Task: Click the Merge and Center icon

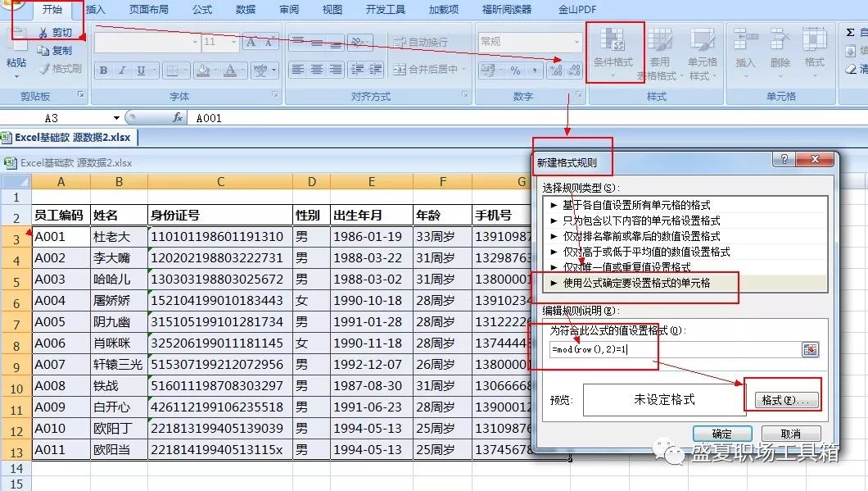Action: [399, 70]
